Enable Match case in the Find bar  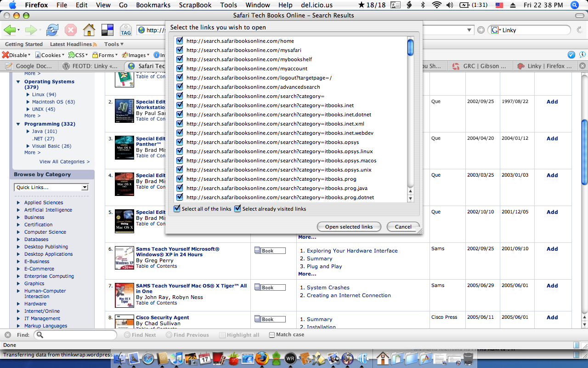(x=272, y=335)
